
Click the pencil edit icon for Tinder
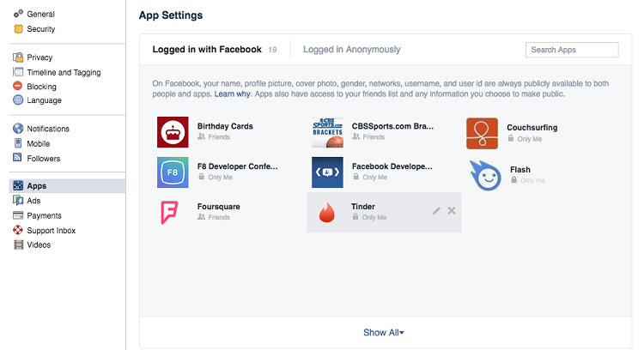point(436,211)
